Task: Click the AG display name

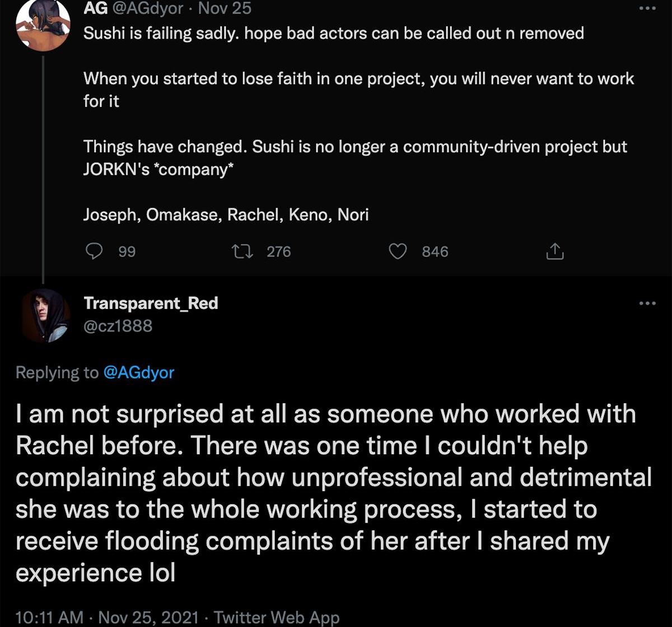Action: 95,8
